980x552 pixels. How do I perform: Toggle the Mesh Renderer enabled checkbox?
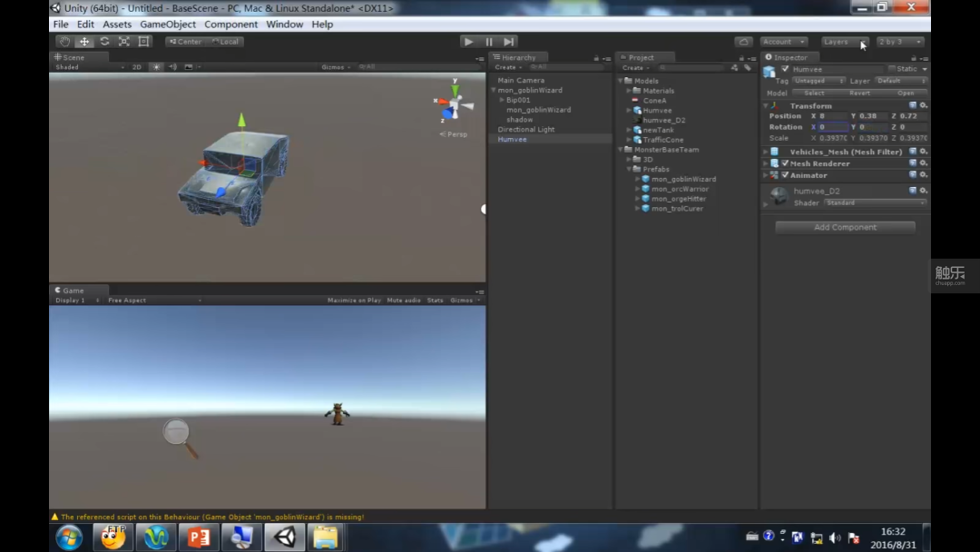pyautogui.click(x=785, y=163)
